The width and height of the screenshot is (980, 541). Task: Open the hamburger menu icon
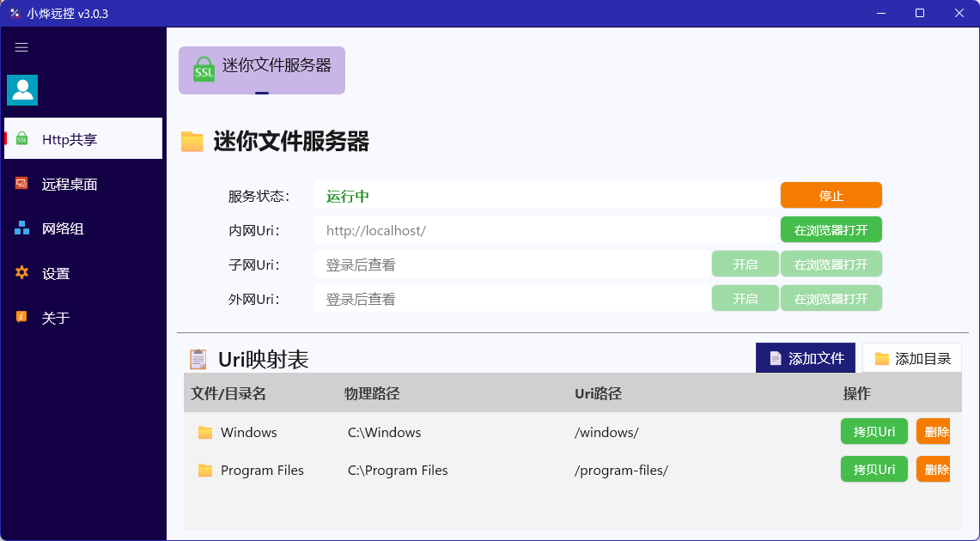coord(21,47)
